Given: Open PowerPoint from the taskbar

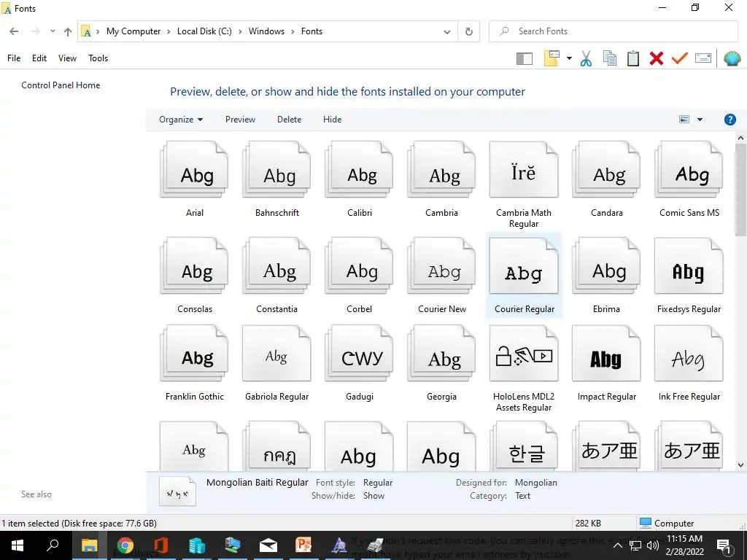Looking at the screenshot, I should [x=303, y=545].
